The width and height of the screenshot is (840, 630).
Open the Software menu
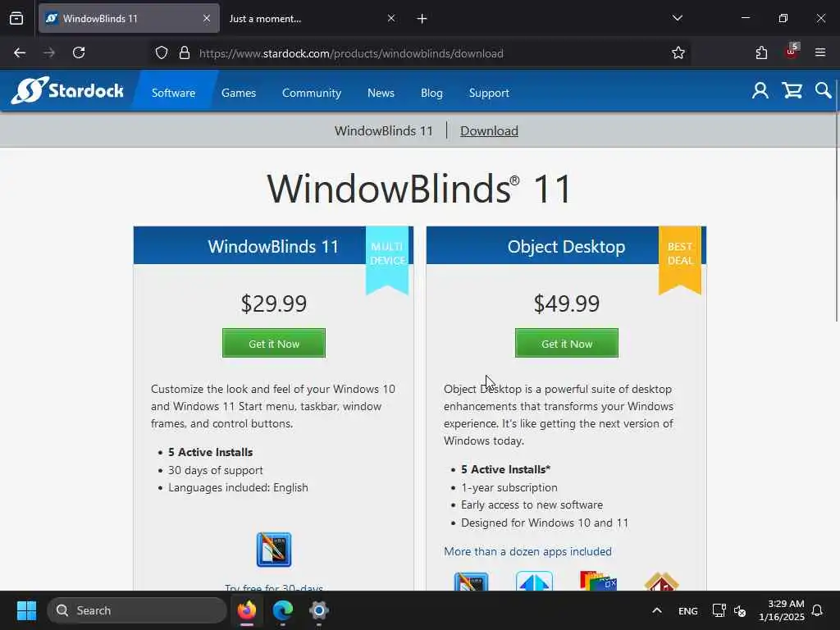point(173,93)
